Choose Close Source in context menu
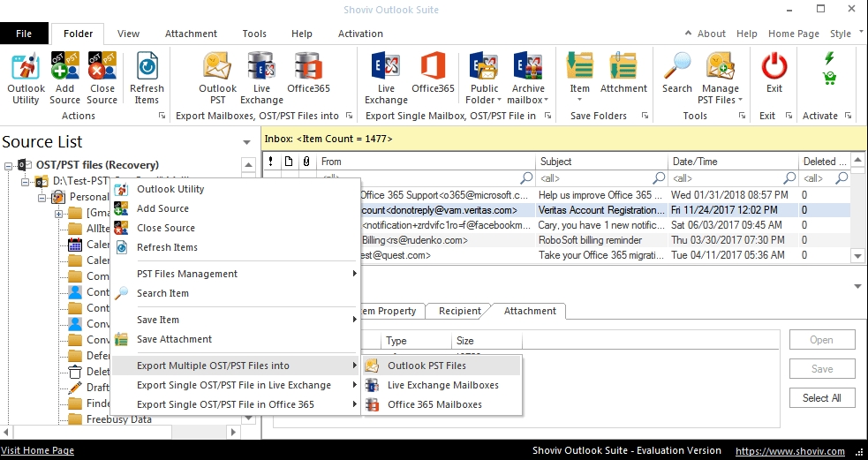This screenshot has width=868, height=460. [x=235, y=228]
